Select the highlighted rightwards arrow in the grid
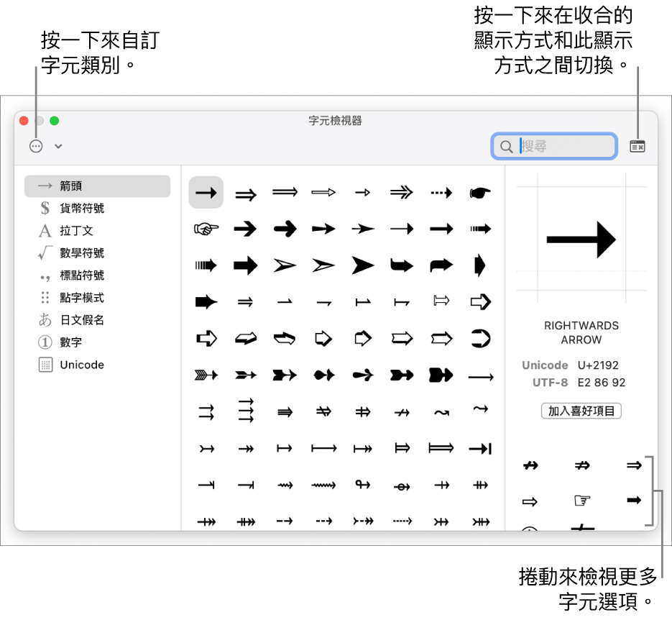 [x=206, y=192]
